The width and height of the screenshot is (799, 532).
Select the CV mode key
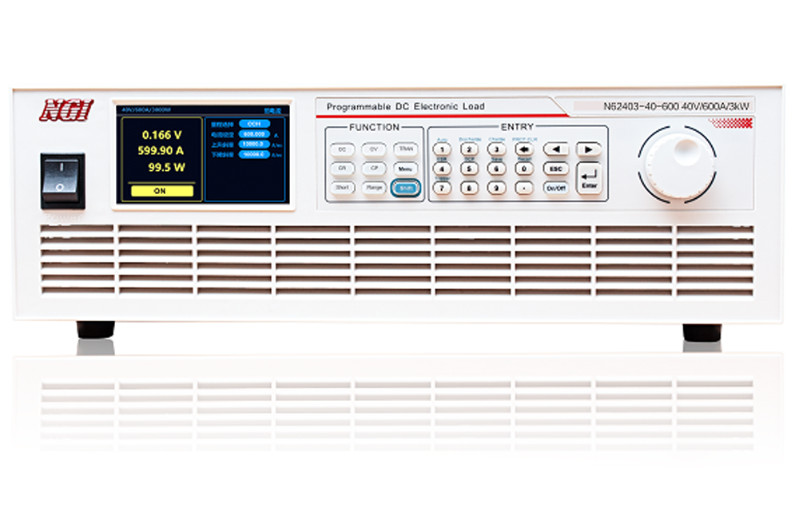(374, 149)
